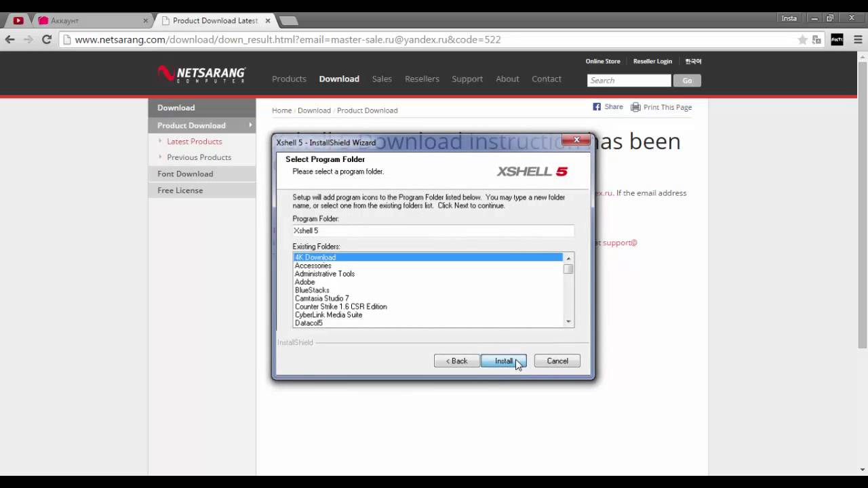Open the Chrome menu hamburger icon

pyautogui.click(x=858, y=40)
